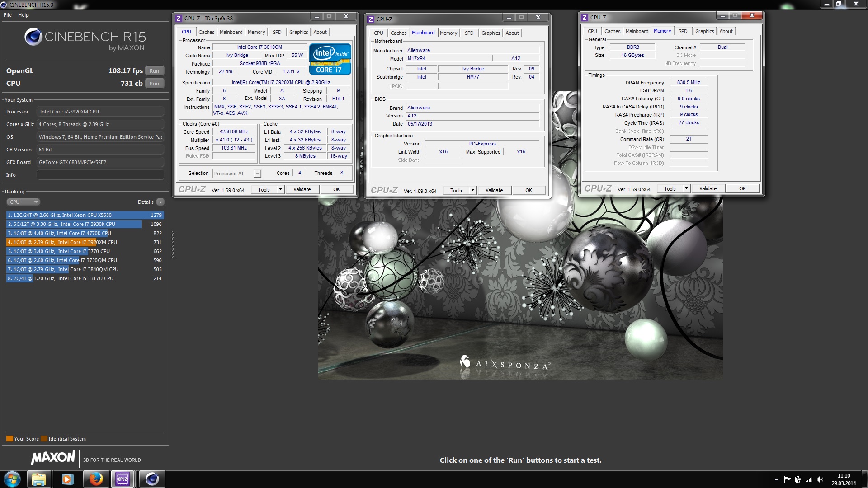
Task: Click DRAM Frequency 830.5 MHz value
Action: click(689, 83)
